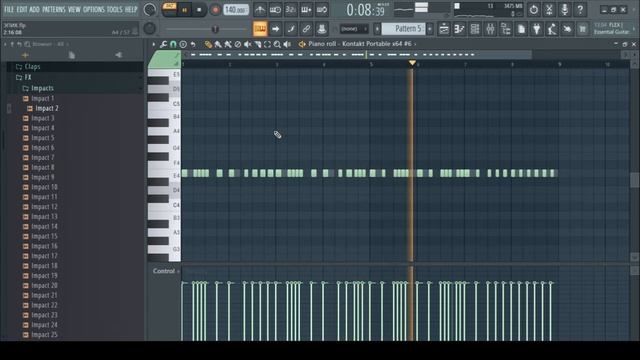640x360 pixels.
Task: Click the stamp icon beside the link button
Action: coord(322,29)
